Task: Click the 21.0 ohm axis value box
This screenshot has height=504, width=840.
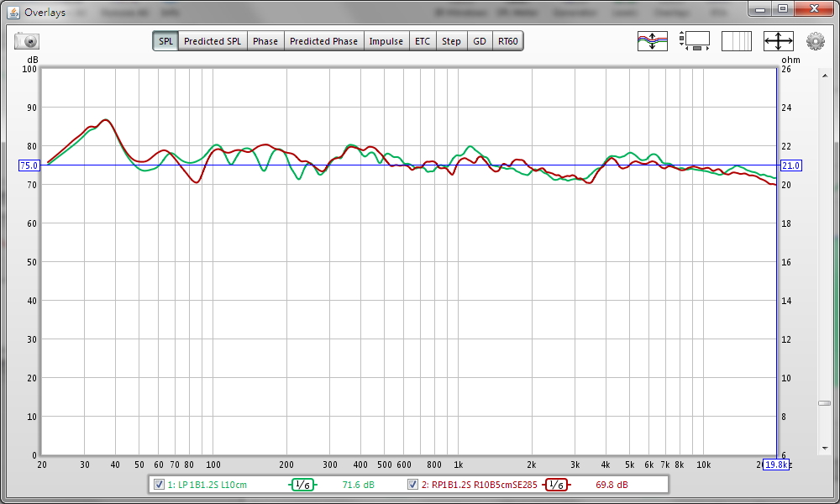Action: tap(790, 165)
